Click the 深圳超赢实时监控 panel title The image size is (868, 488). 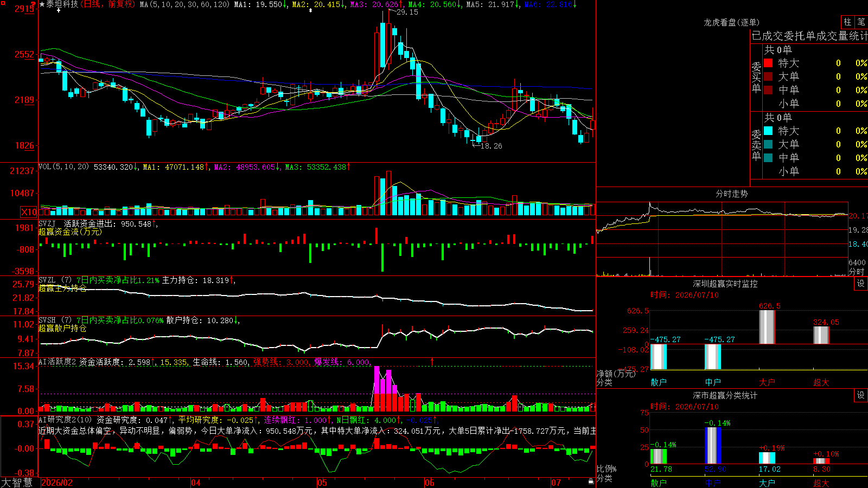click(x=725, y=284)
